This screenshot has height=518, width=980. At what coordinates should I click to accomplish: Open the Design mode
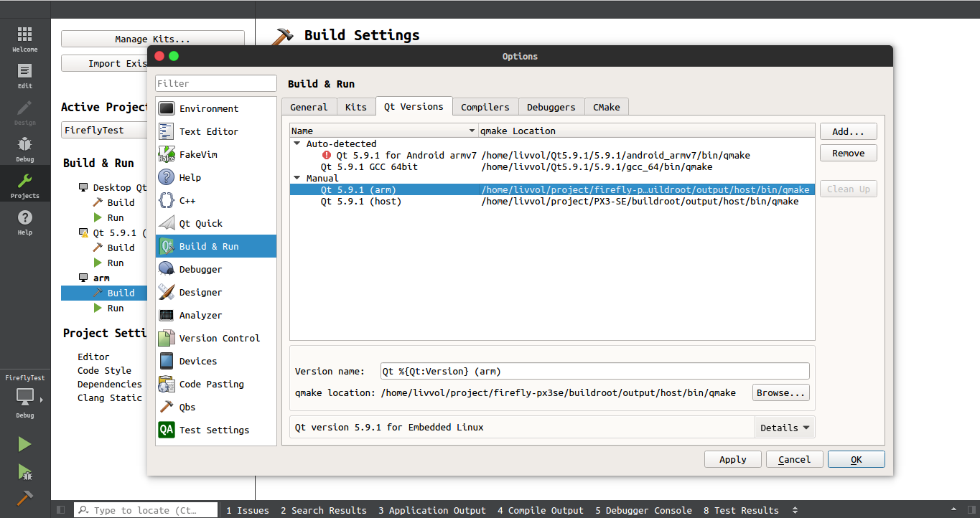[25, 113]
